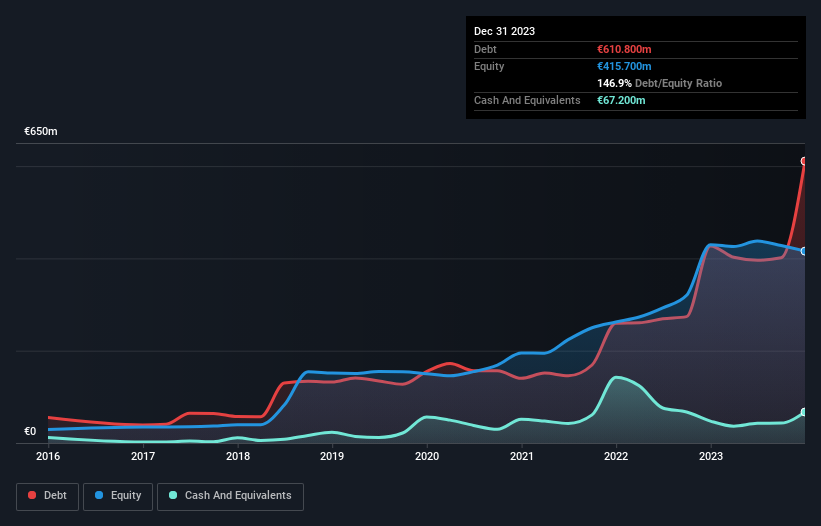Click the Cash And Equivalents tooltip label
Viewport: 821px width, 526px height.
(527, 100)
